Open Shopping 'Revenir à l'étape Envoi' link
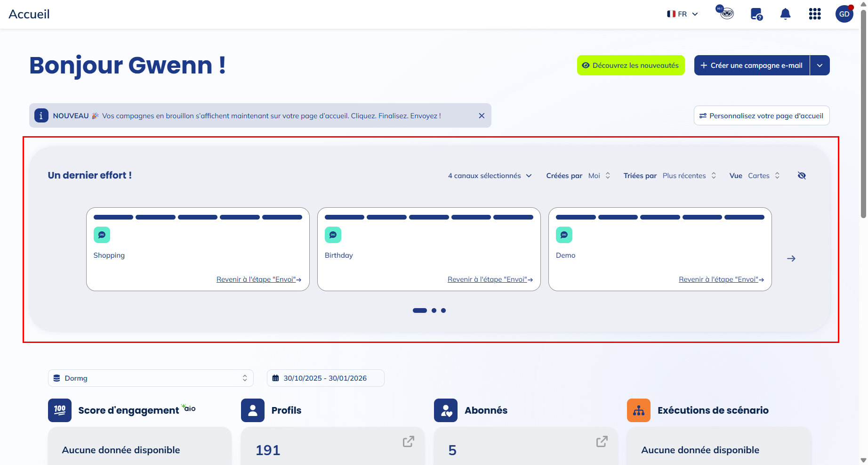 (258, 279)
